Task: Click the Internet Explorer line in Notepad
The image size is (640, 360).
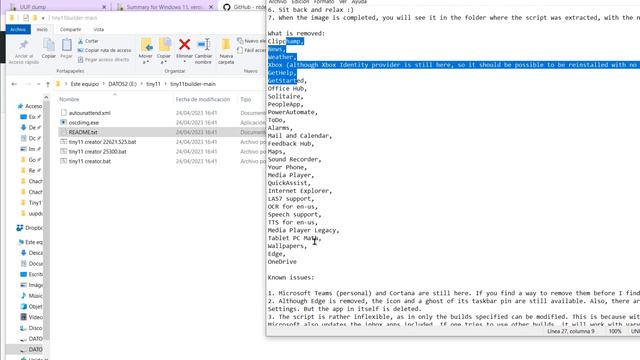Action: tap(300, 191)
